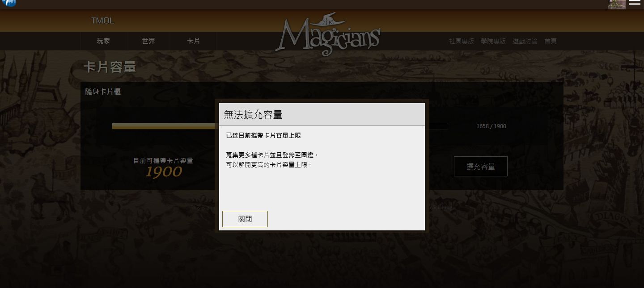This screenshot has width=644, height=288.
Task: Go to the 學院專版 link
Action: (x=493, y=41)
